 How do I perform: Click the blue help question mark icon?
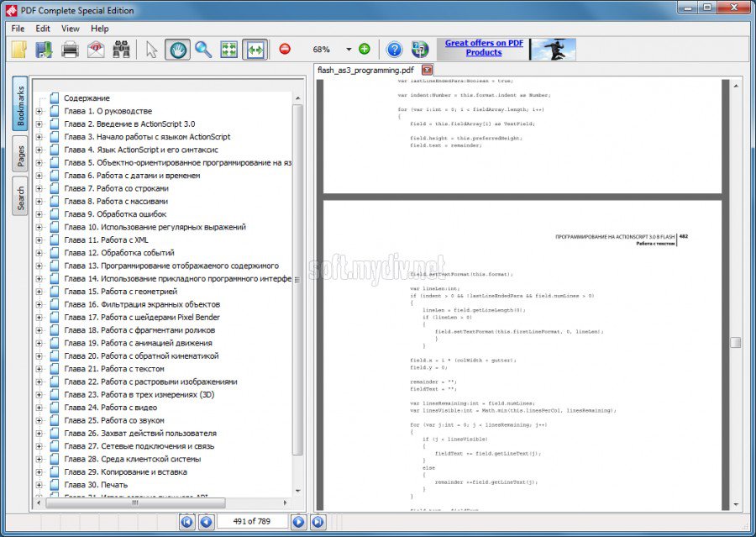tap(394, 50)
